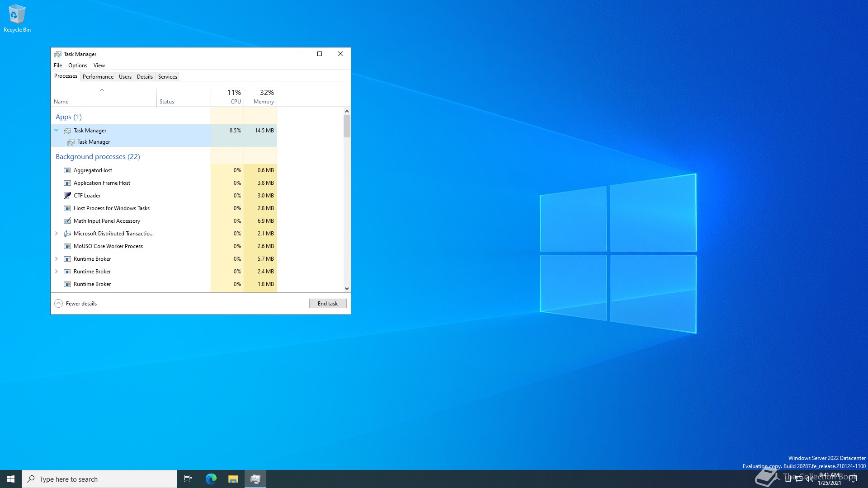This screenshot has width=868, height=488.
Task: Select the Application Frame Host row
Action: point(164,183)
